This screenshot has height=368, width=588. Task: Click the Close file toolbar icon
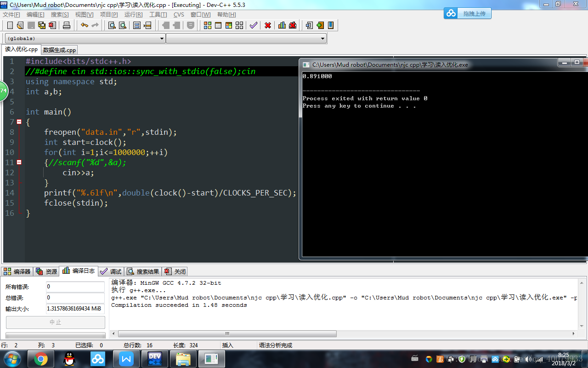52,25
